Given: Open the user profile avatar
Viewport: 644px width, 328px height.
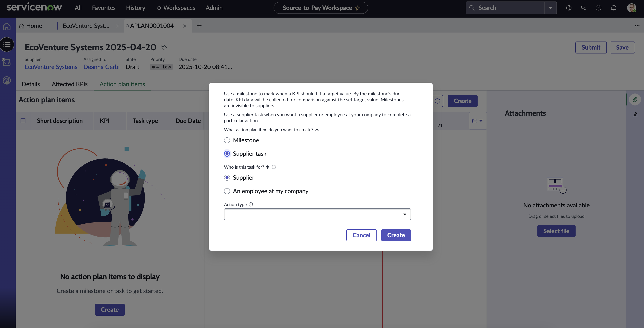Looking at the screenshot, I should [x=631, y=8].
